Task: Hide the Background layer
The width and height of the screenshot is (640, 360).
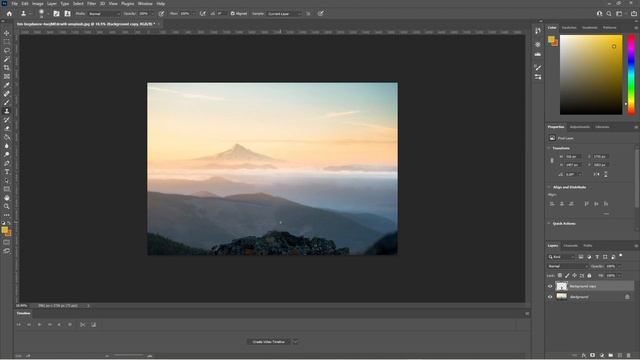Action: pyautogui.click(x=550, y=297)
